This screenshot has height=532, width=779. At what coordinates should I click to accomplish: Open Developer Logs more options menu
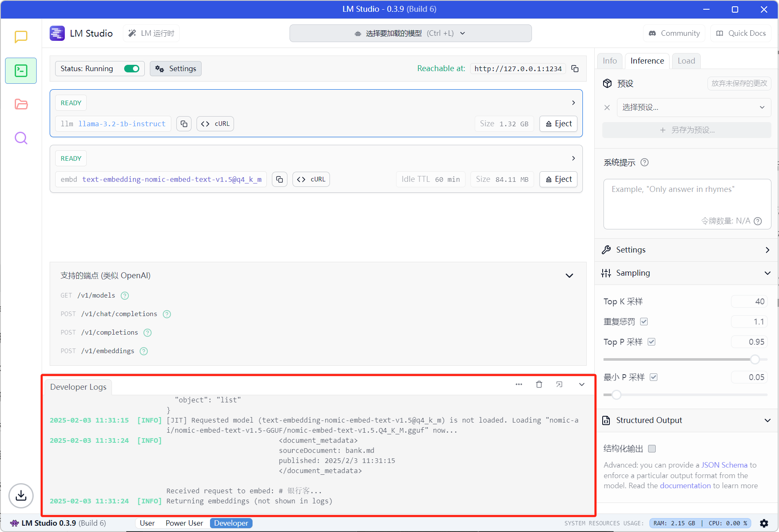click(x=519, y=384)
